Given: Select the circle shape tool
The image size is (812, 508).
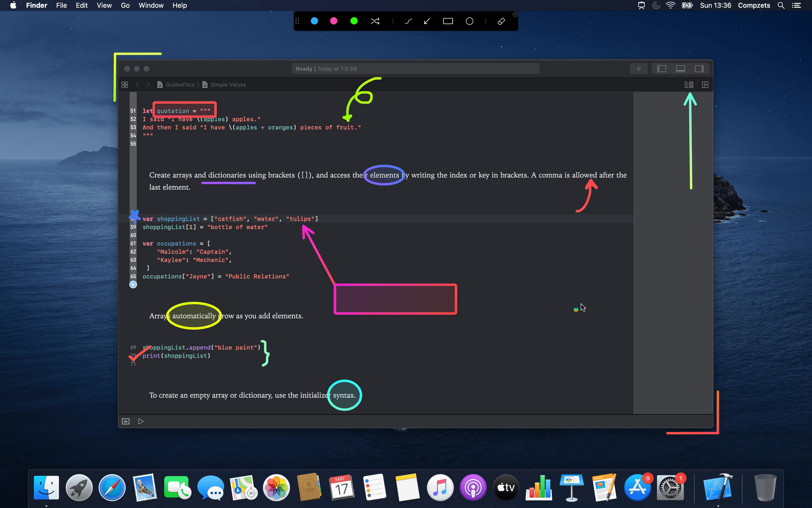Looking at the screenshot, I should point(470,21).
